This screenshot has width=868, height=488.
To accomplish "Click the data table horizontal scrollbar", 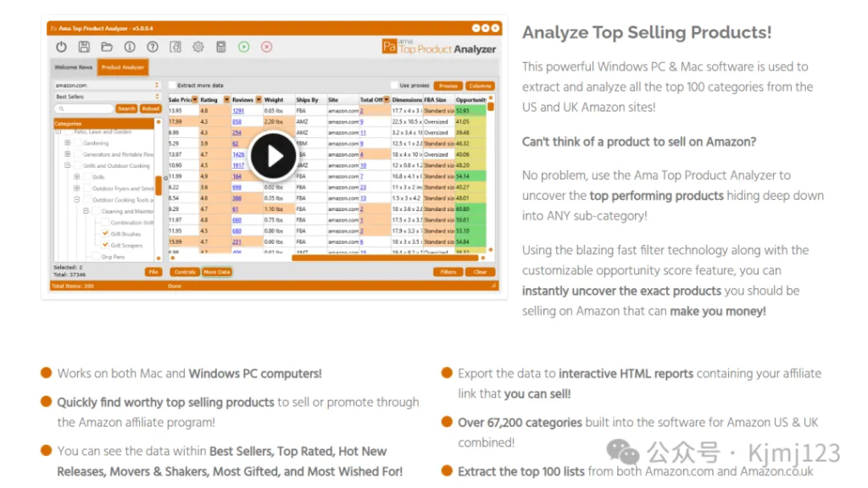I will [x=384, y=258].
